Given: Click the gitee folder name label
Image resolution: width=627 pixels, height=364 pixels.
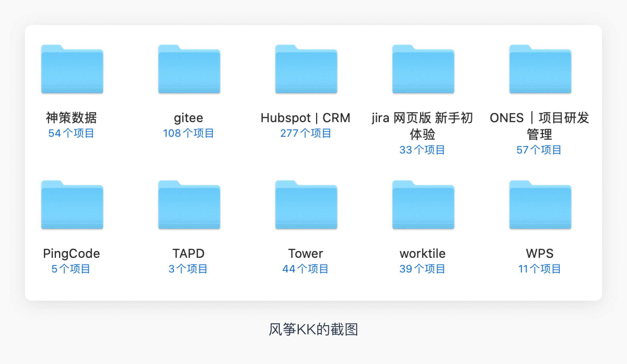Looking at the screenshot, I should pyautogui.click(x=188, y=118).
